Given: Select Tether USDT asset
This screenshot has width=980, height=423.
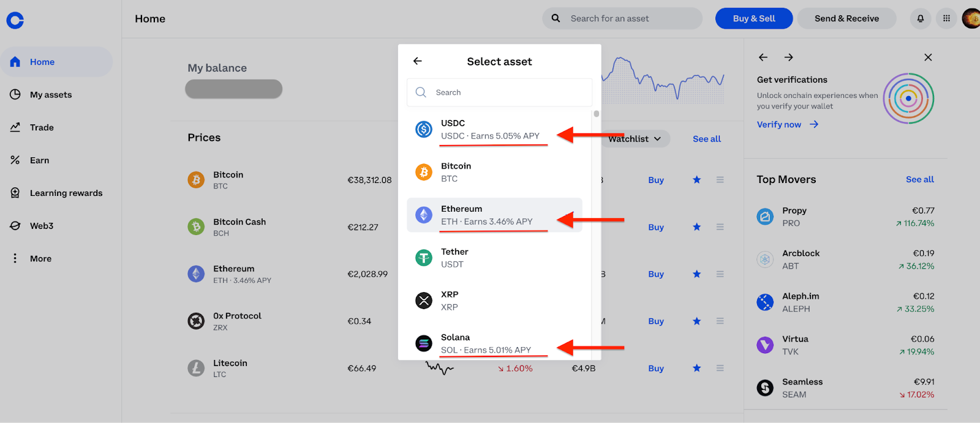Looking at the screenshot, I should (x=494, y=258).
